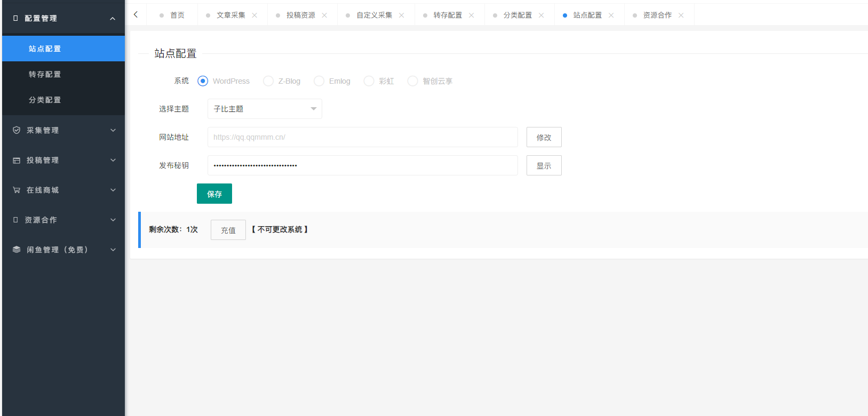This screenshot has width=868, height=416.
Task: Close the 自定义采集 tab
Action: tap(401, 15)
